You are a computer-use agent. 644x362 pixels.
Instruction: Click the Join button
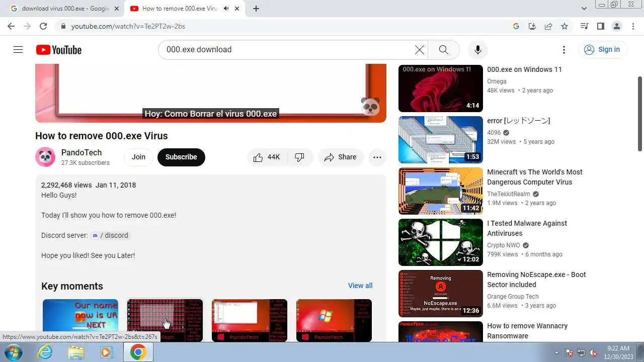pos(138,157)
